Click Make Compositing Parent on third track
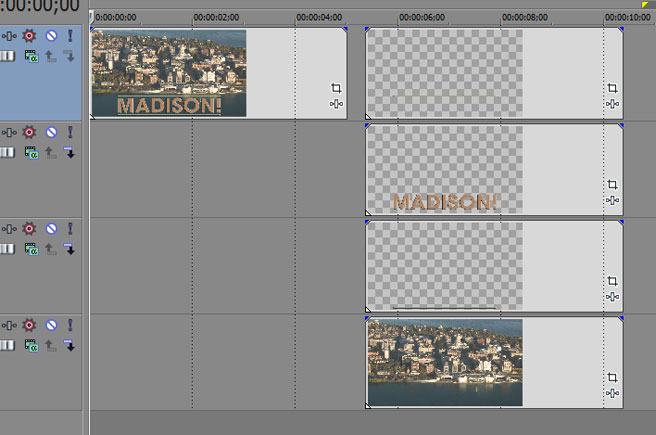 click(51, 249)
